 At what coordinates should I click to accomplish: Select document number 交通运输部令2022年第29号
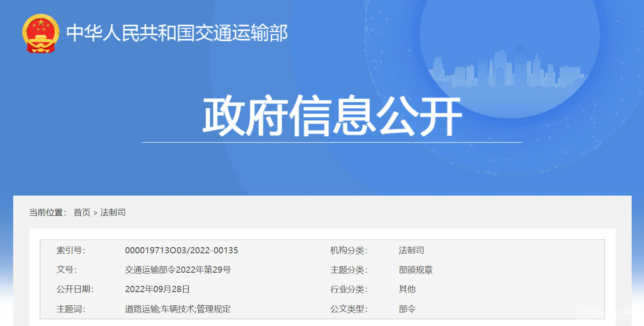coord(178,270)
